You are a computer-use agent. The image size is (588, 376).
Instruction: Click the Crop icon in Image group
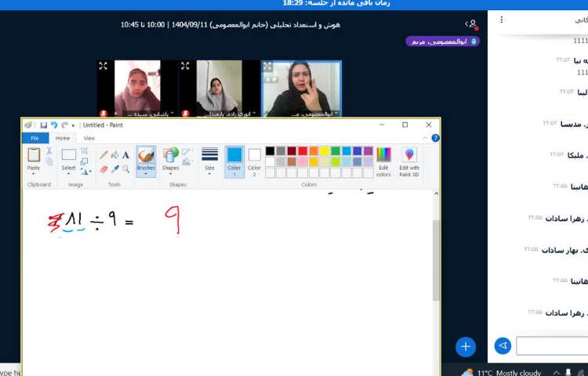85,150
